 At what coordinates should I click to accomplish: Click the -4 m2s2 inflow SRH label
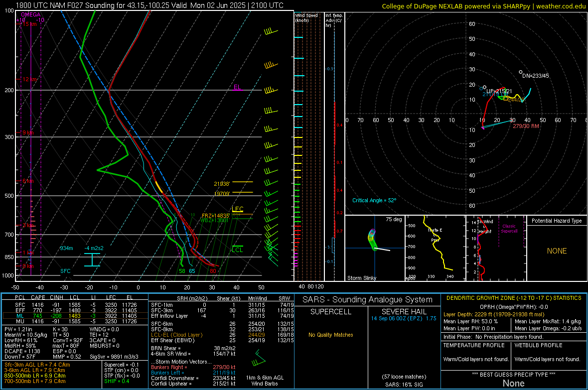tap(94, 248)
